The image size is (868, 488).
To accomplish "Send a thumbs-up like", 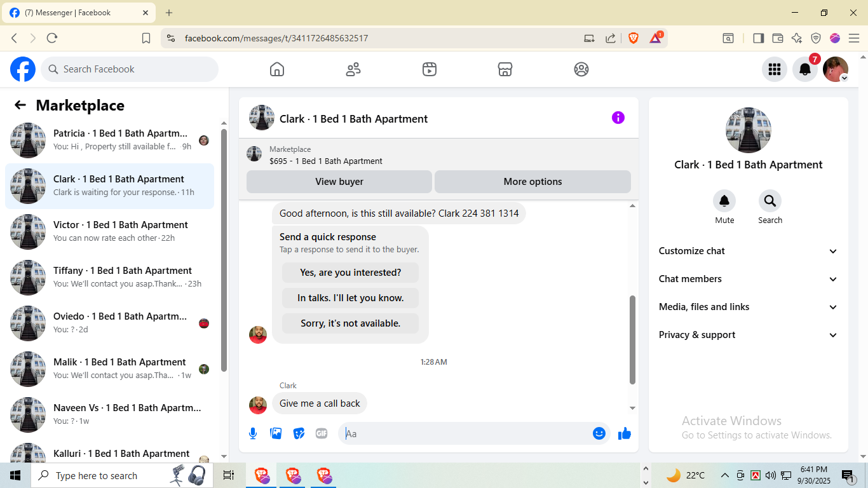I will click(625, 433).
